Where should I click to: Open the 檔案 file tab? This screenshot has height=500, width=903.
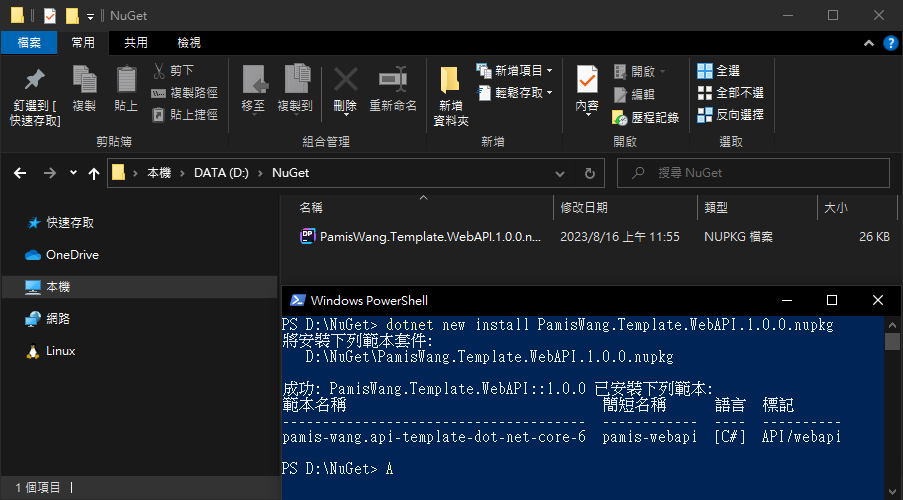[x=29, y=43]
